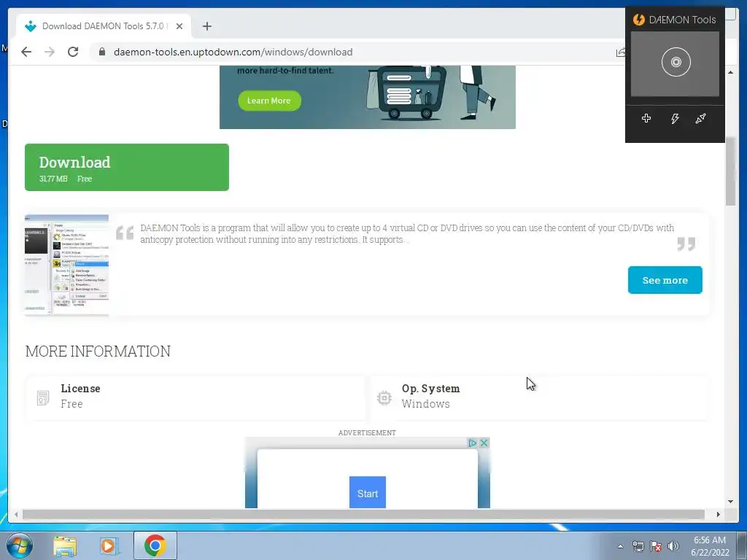This screenshot has height=560, width=747.
Task: Click the DAEMON Tools description quote text
Action: pyautogui.click(x=407, y=234)
